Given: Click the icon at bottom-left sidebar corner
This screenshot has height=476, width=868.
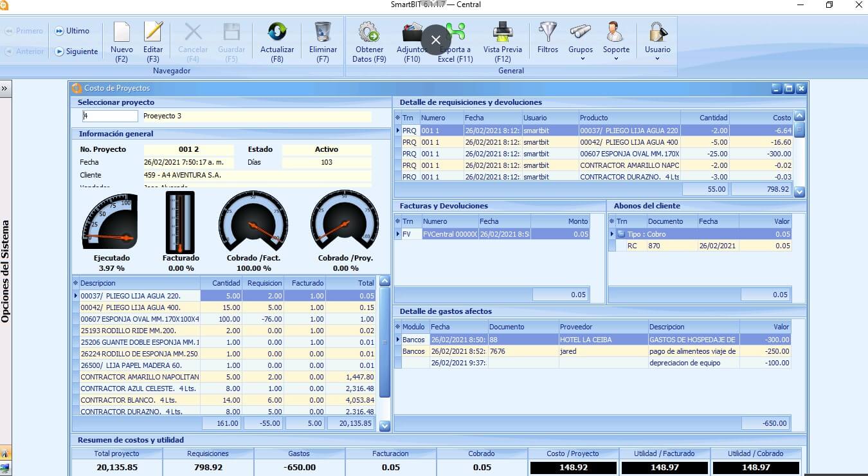Looking at the screenshot, I should pyautogui.click(x=5, y=468).
